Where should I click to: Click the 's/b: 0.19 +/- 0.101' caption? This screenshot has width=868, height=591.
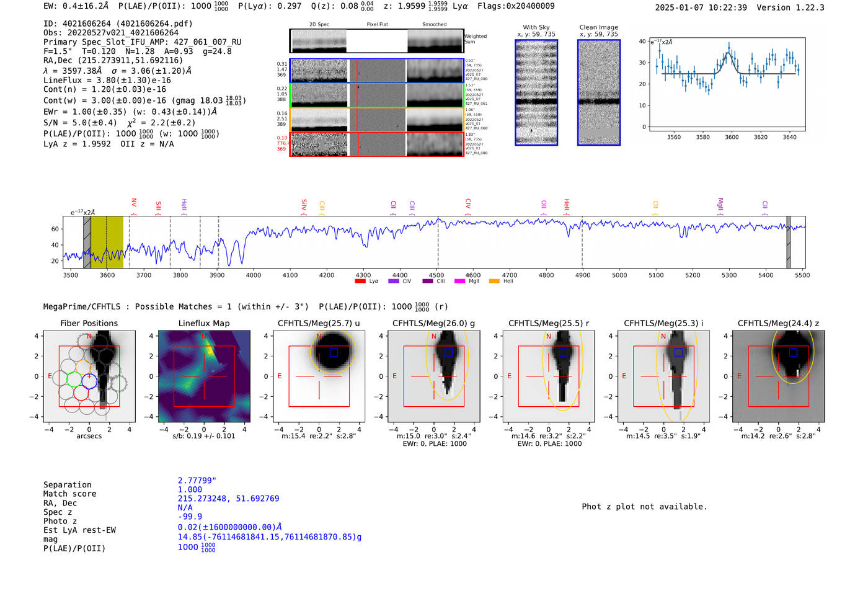[x=204, y=436]
